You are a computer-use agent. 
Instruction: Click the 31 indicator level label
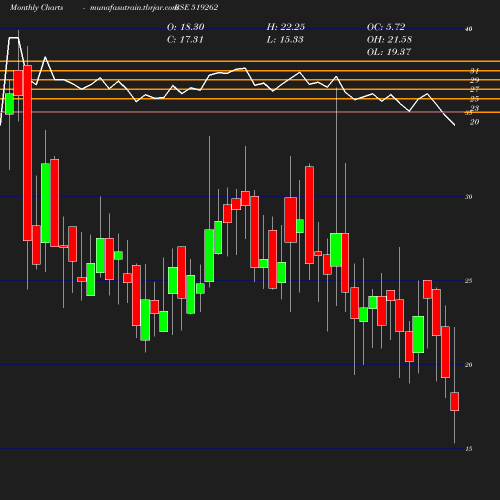475,71
